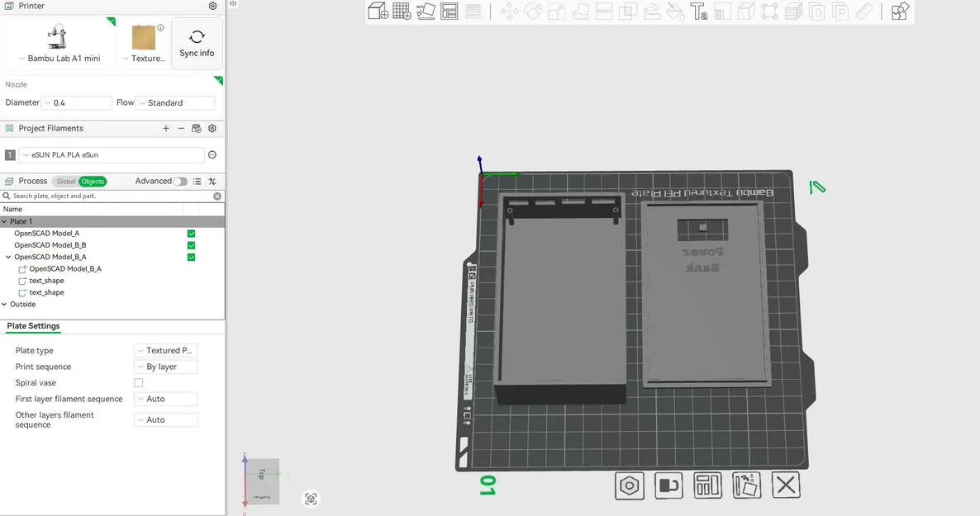The image size is (980, 516).
Task: Click the plate's hexagon auto-orient icon
Action: coord(630,485)
